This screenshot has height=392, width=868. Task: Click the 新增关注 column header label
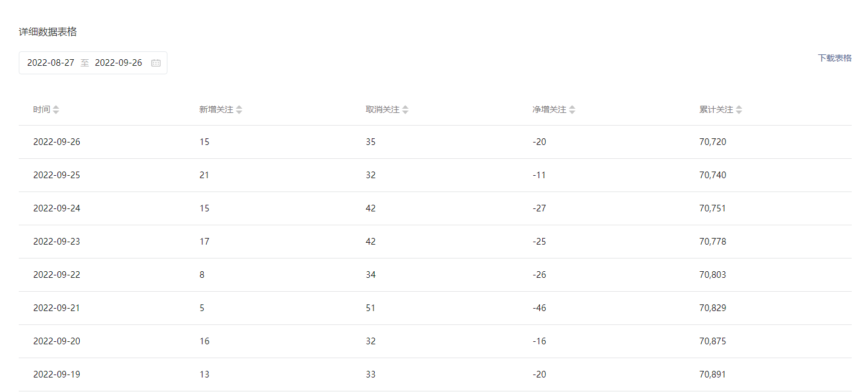(216, 110)
